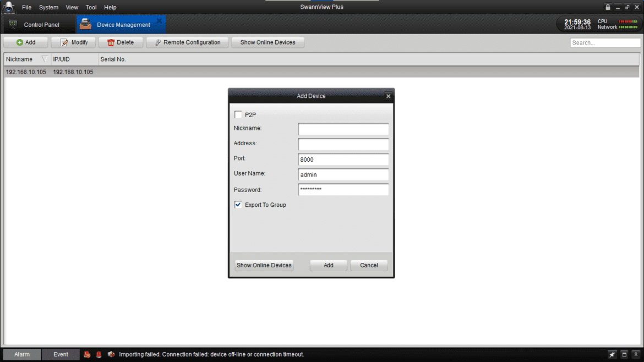Expand the alarm panel with the chevrons icon

tap(636, 354)
